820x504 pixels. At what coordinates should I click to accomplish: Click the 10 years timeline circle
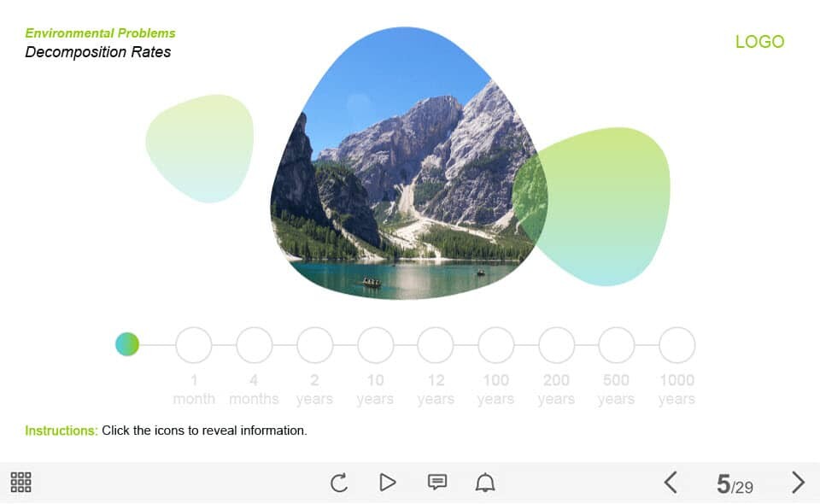click(376, 345)
